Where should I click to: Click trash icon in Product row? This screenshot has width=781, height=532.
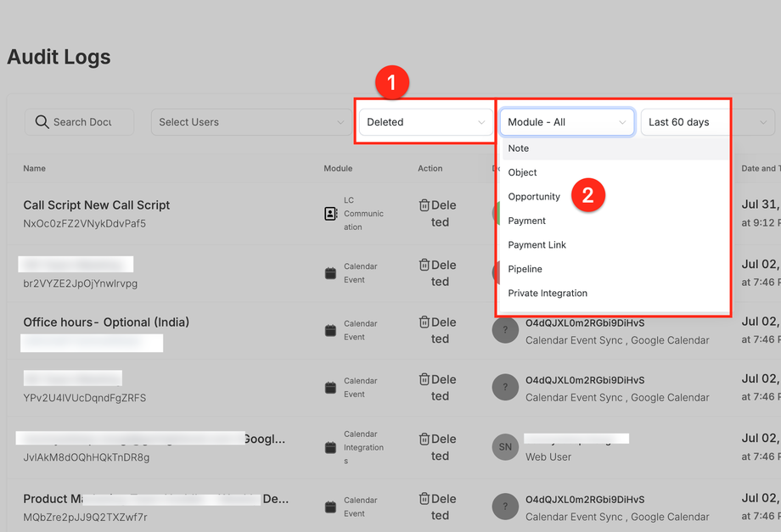[424, 499]
